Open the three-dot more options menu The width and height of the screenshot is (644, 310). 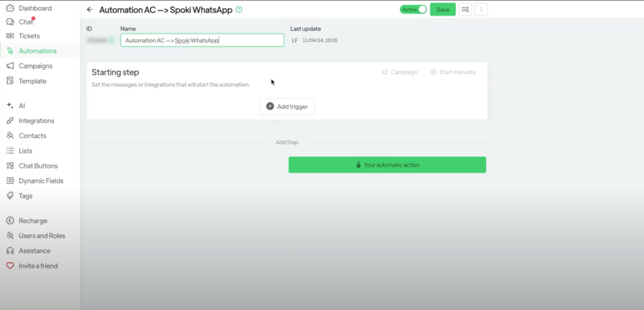[482, 9]
